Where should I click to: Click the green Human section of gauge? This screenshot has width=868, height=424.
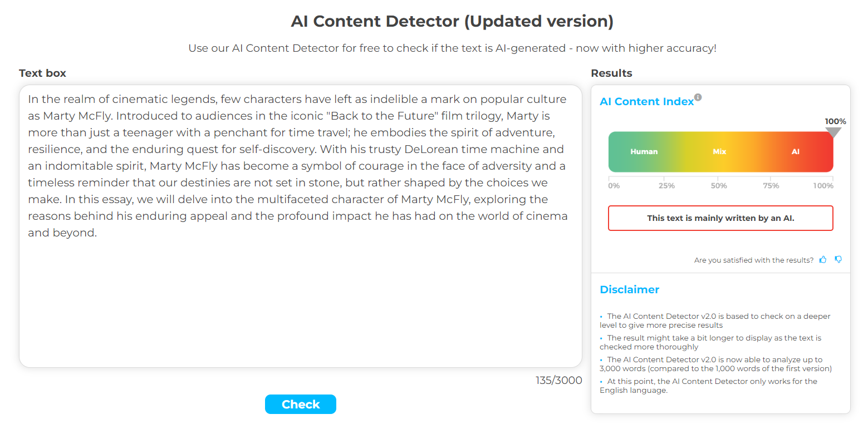pos(644,151)
